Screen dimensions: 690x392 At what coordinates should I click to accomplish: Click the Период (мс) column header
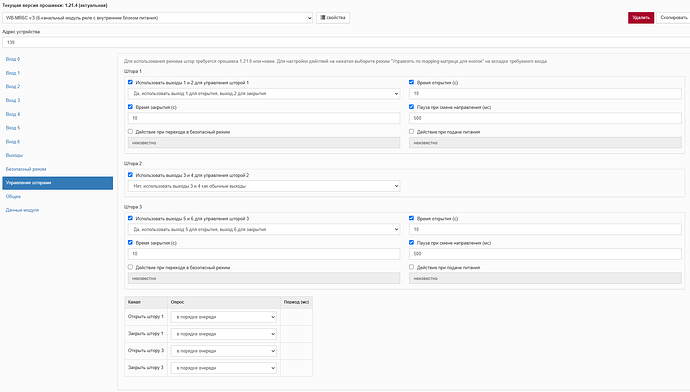[296, 302]
